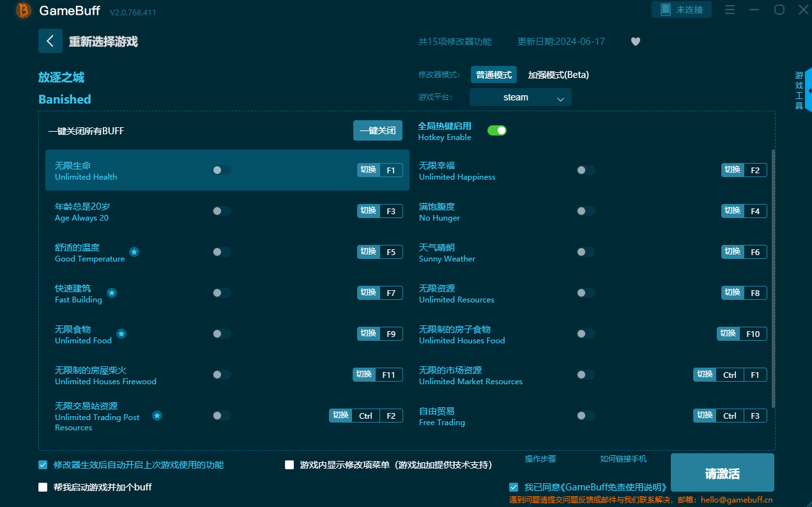Click star icon beside Unlimited Trading Post Resources
The width and height of the screenshot is (812, 507).
click(x=157, y=416)
